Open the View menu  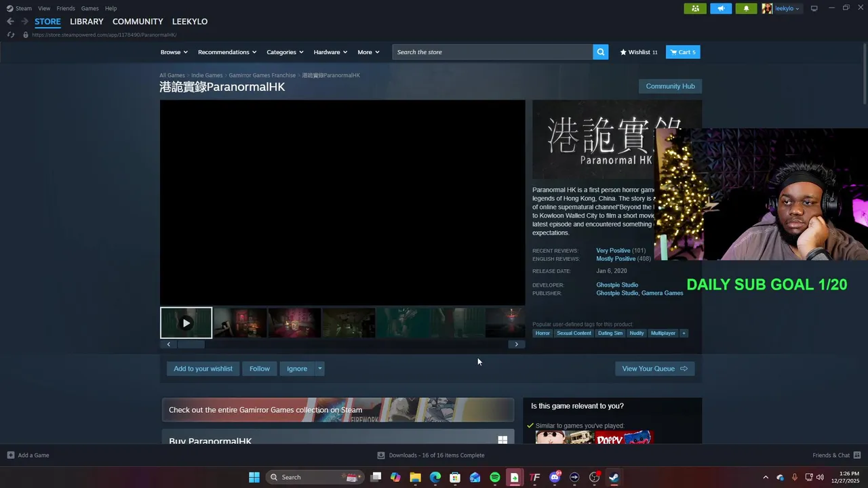pyautogui.click(x=44, y=8)
